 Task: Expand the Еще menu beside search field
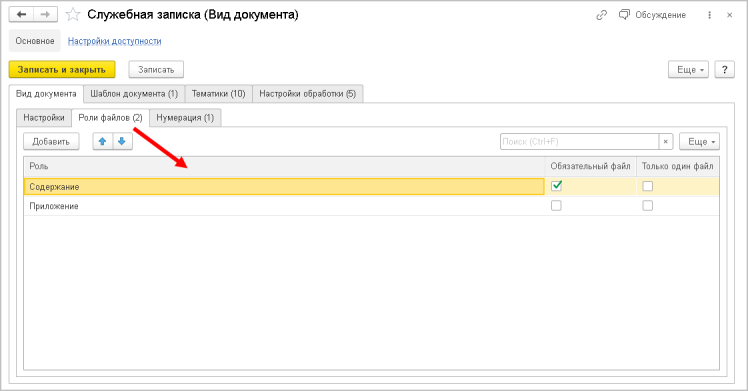[699, 142]
